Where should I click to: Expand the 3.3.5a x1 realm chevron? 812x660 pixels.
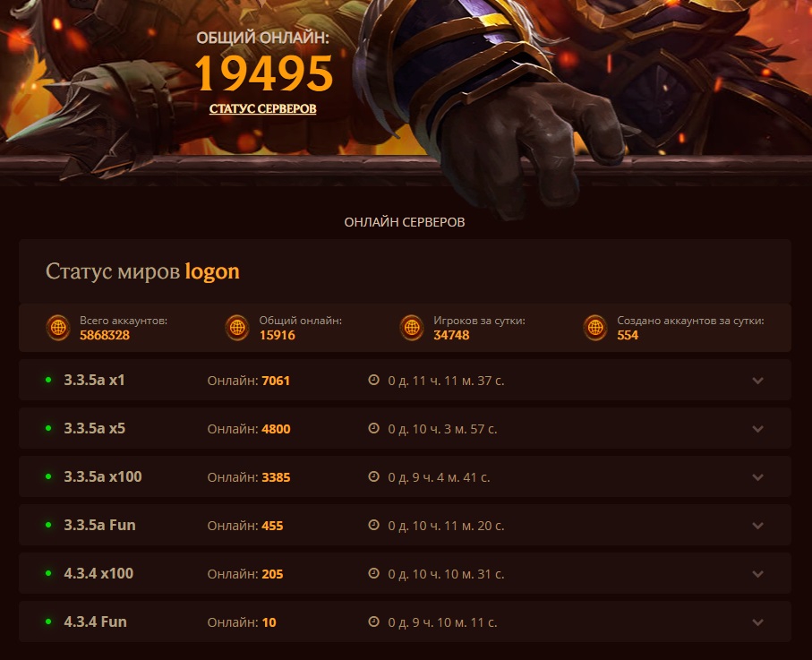pos(757,381)
